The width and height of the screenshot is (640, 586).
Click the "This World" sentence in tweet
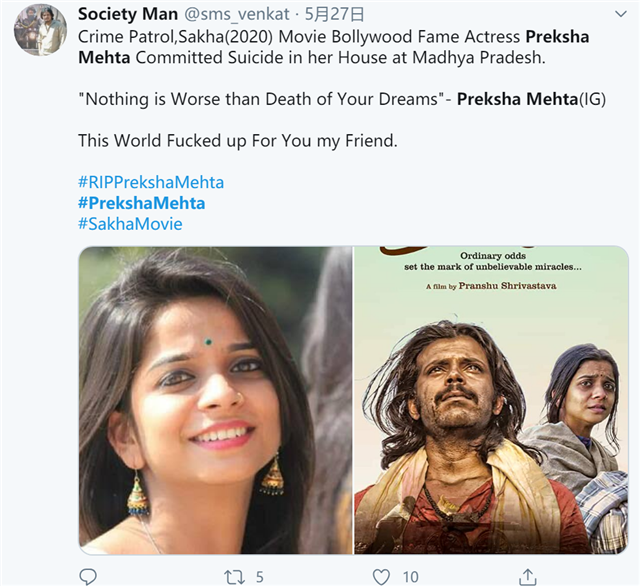click(x=238, y=141)
